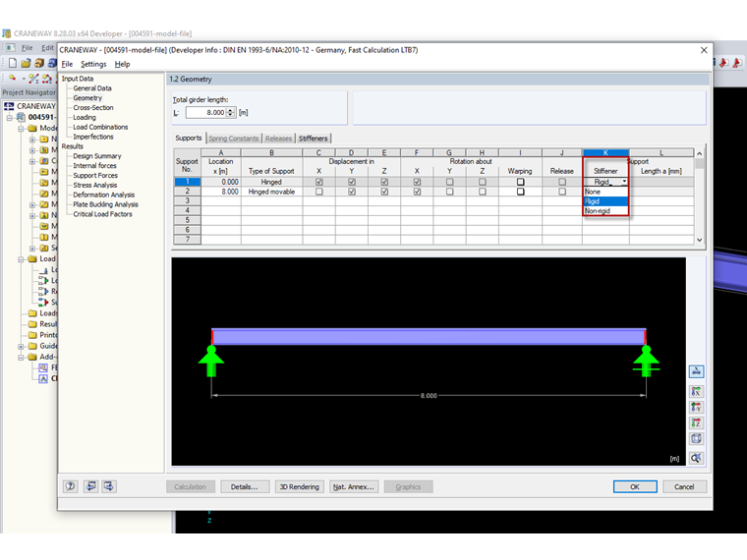Click Open folder icon in main toolbar
Image resolution: width=747 pixels, height=560 pixels.
26,63
